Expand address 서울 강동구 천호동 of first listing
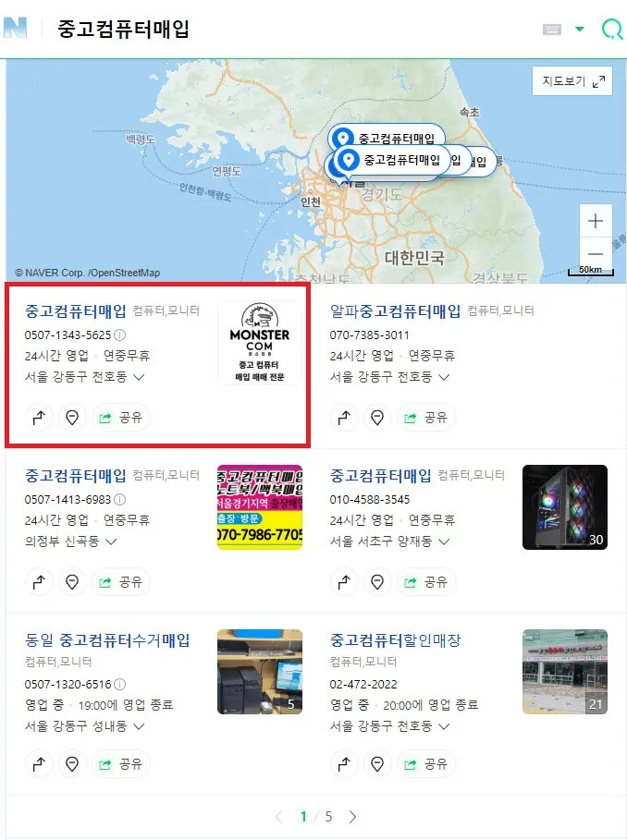The height and width of the screenshot is (840, 627). coord(85,377)
